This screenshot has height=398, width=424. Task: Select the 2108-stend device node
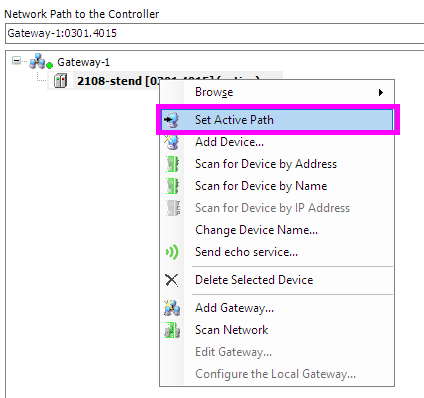pyautogui.click(x=118, y=81)
